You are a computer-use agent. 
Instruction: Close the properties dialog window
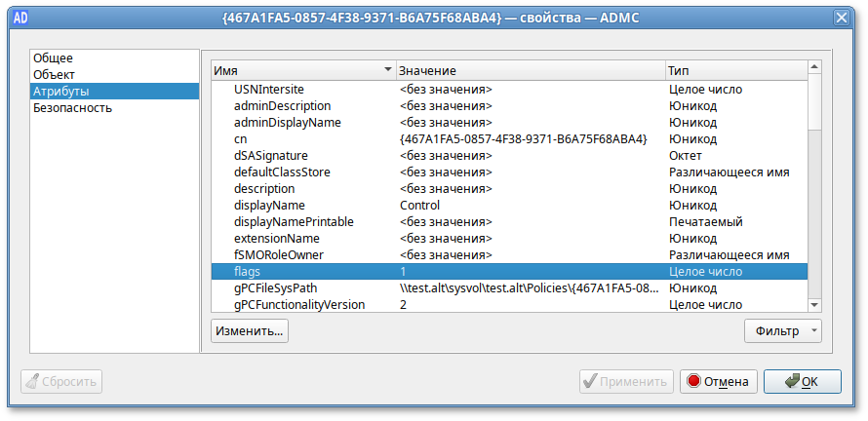pyautogui.click(x=841, y=18)
